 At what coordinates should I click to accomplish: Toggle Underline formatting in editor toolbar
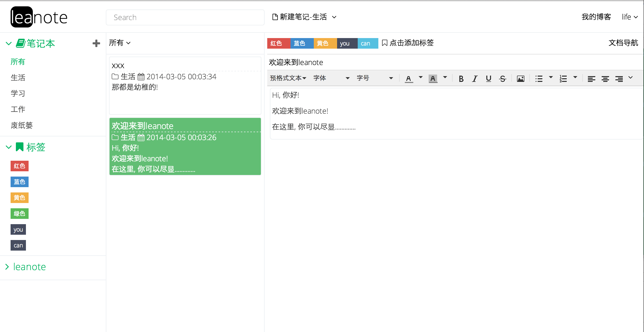pyautogui.click(x=488, y=79)
